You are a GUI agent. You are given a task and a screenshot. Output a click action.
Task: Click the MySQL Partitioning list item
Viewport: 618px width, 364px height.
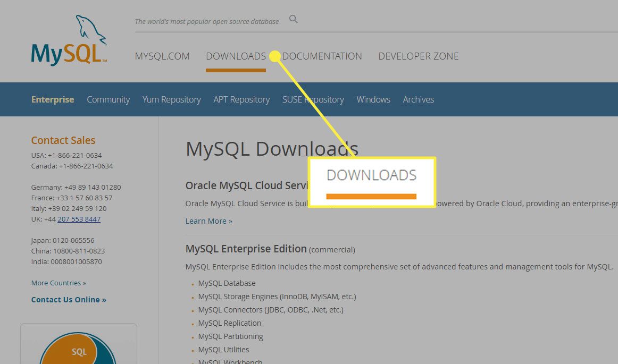click(x=230, y=336)
